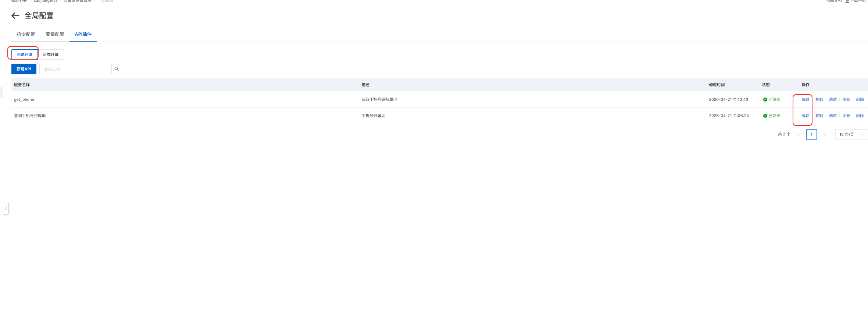
Task: Click the 状态 column header
Action: [x=766, y=85]
